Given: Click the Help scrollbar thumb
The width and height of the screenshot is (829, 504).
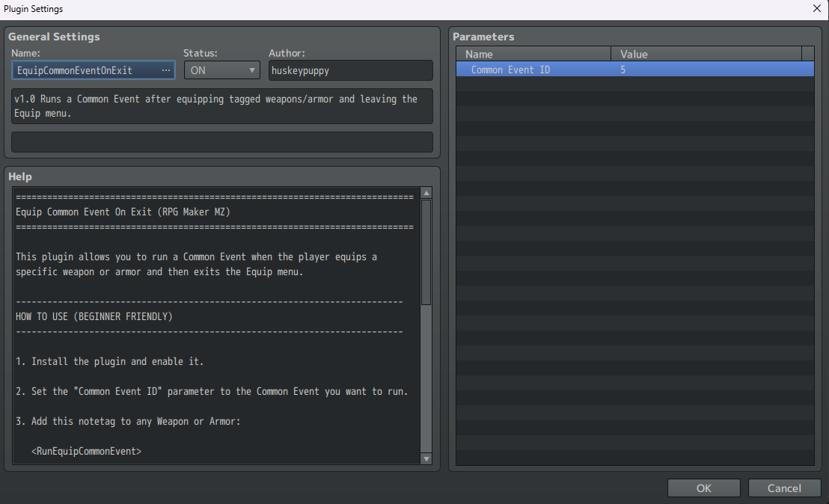Looking at the screenshot, I should (x=426, y=252).
